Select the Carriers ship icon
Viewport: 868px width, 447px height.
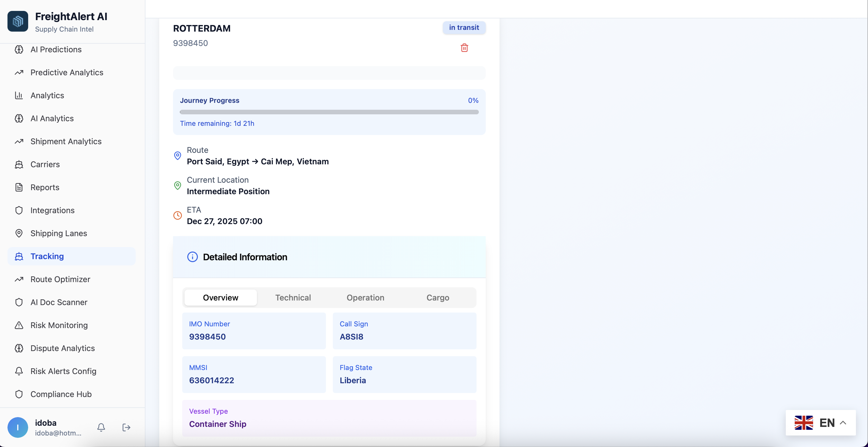(19, 164)
